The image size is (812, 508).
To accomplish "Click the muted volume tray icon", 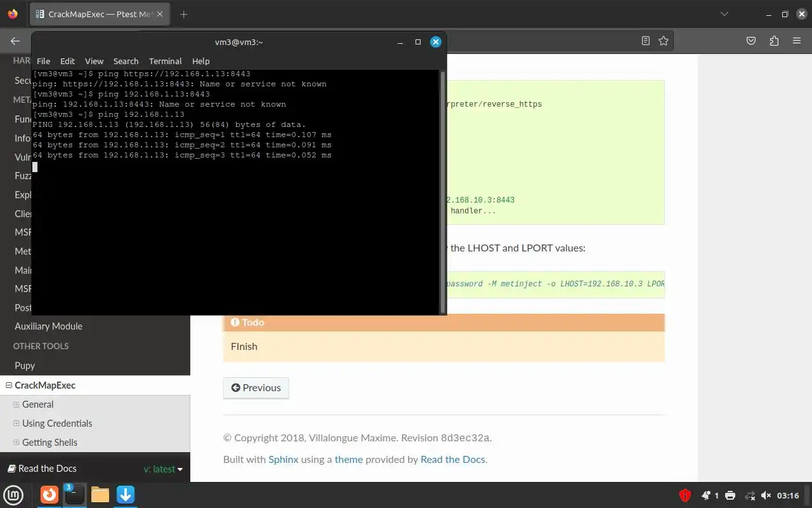I will (x=766, y=495).
